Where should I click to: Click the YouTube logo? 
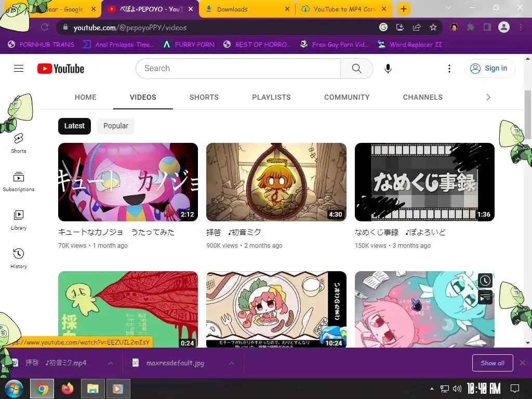[x=61, y=69]
